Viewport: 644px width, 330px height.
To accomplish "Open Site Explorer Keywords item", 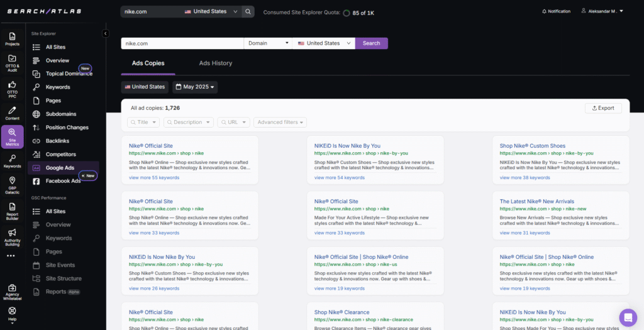I will tap(58, 87).
